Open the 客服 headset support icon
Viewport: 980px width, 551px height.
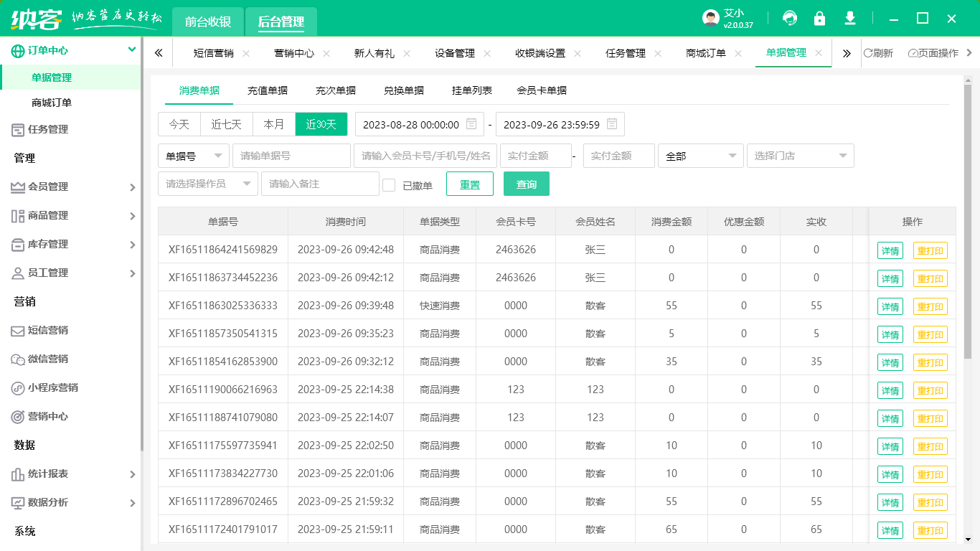click(791, 18)
